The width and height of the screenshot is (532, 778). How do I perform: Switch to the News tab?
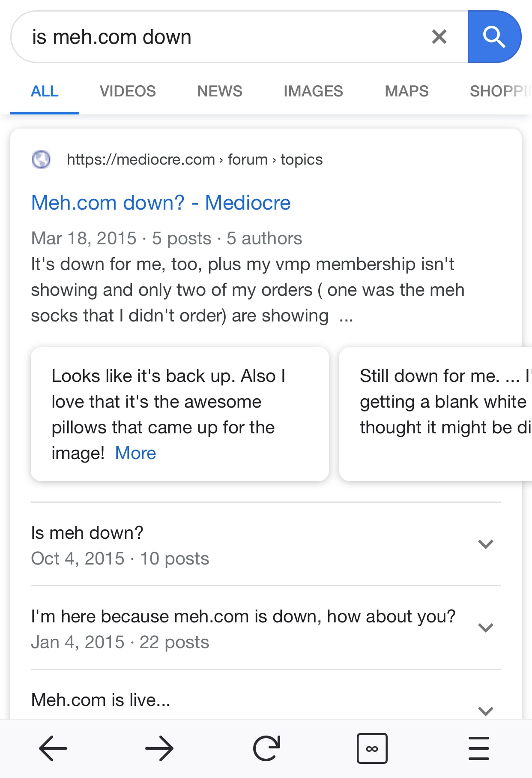[220, 91]
